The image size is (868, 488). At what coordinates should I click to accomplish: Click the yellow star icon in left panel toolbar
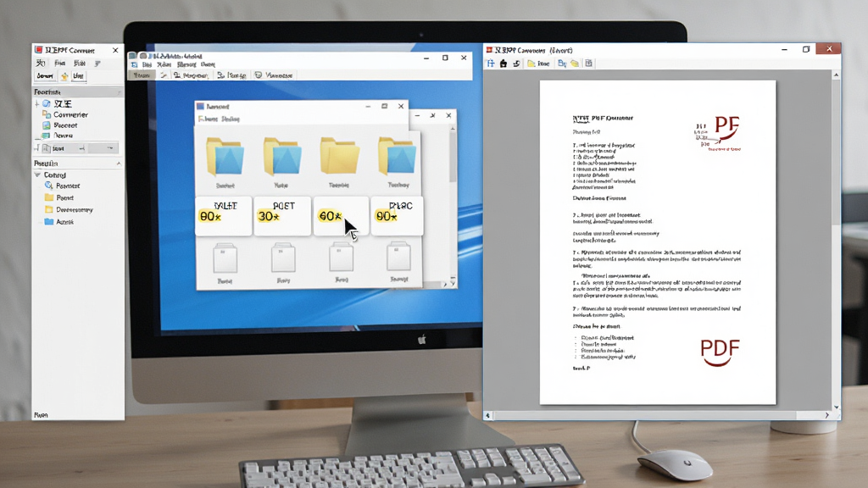(x=64, y=75)
